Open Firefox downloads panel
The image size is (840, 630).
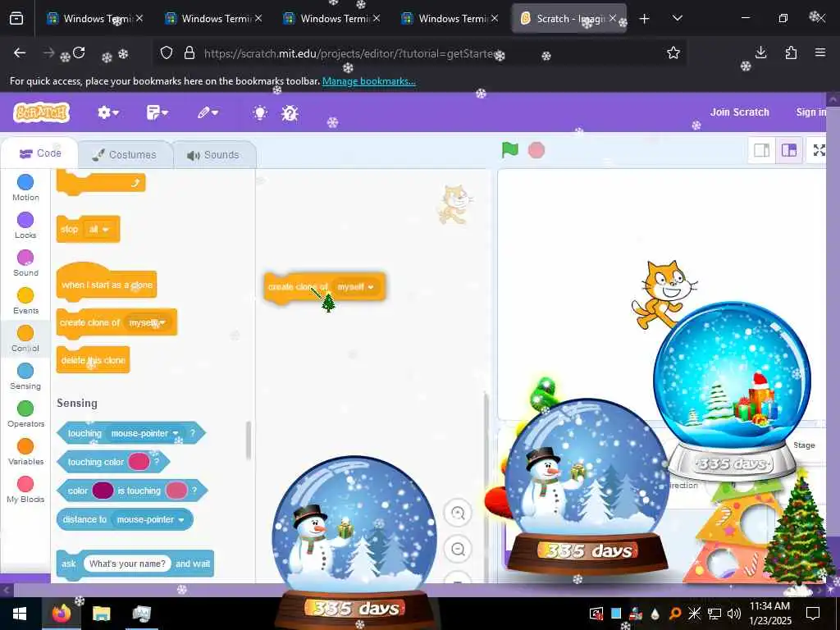(x=760, y=52)
